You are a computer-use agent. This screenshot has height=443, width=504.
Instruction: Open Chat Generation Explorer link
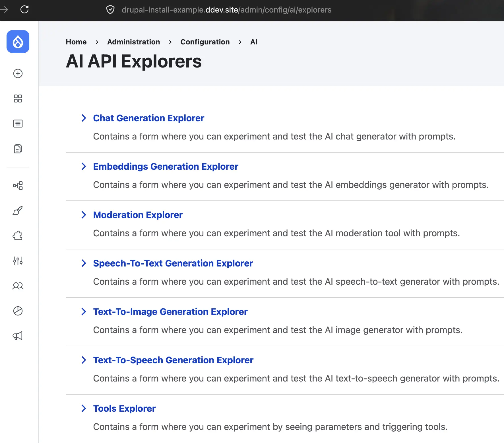pyautogui.click(x=149, y=118)
